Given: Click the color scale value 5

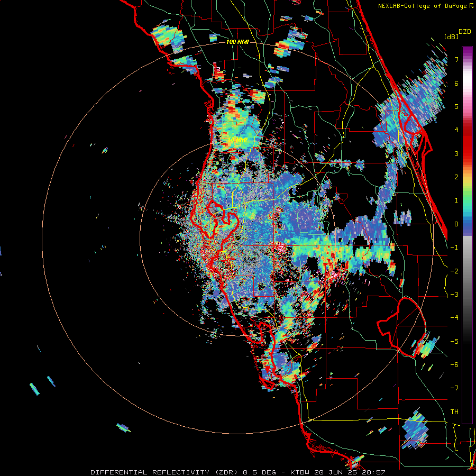Looking at the screenshot, I should coord(456,106).
